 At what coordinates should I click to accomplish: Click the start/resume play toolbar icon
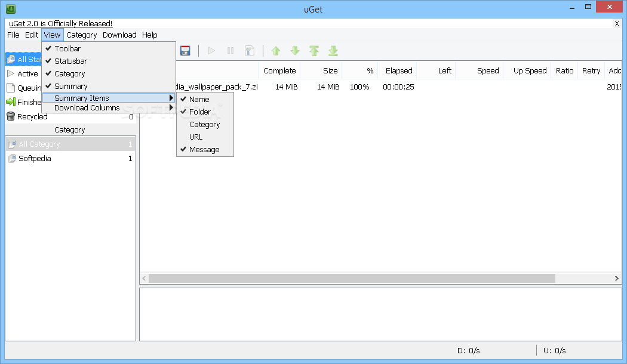click(211, 51)
